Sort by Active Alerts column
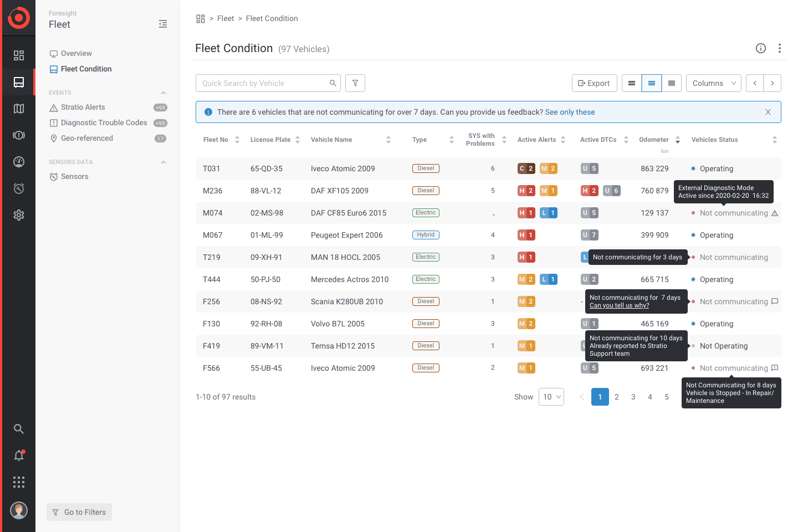This screenshot has height=532, width=798. [x=563, y=140]
